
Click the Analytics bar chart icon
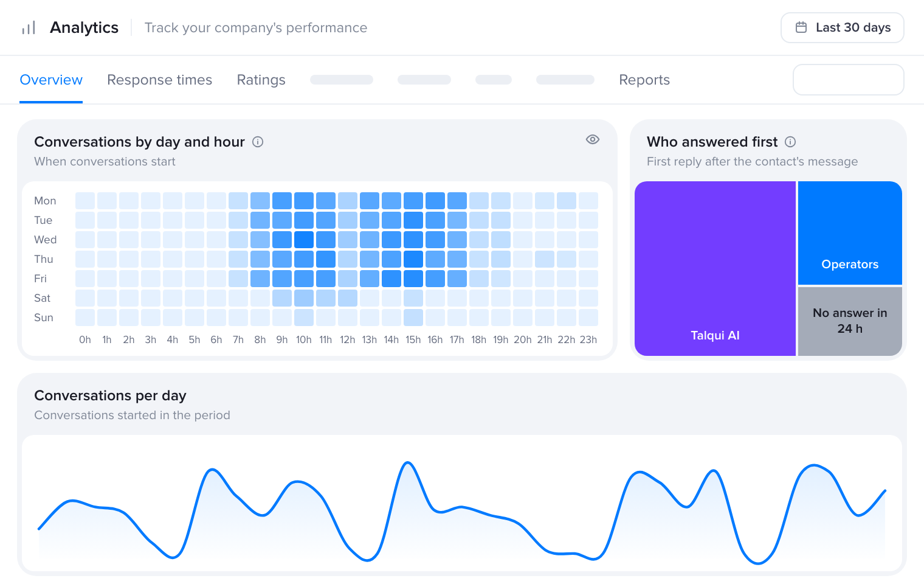click(x=29, y=28)
